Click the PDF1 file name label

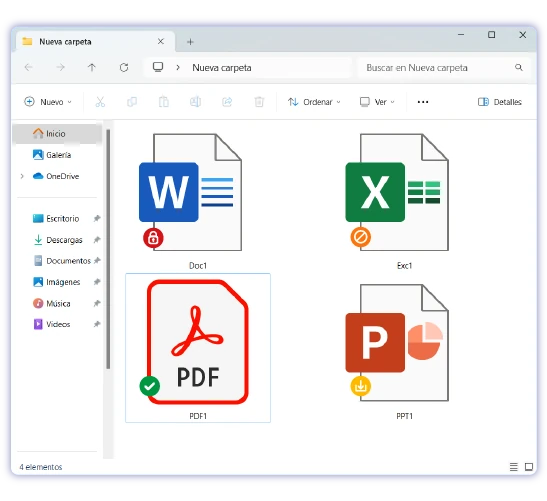click(x=198, y=416)
